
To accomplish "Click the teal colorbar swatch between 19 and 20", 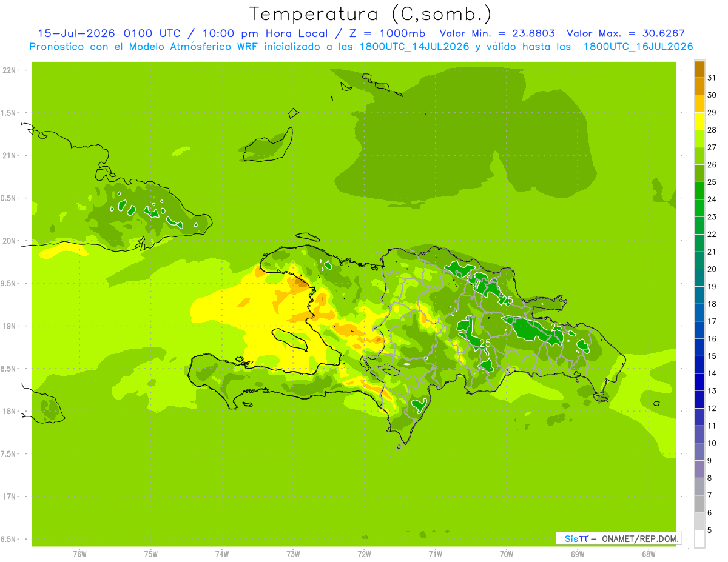I will [699, 278].
